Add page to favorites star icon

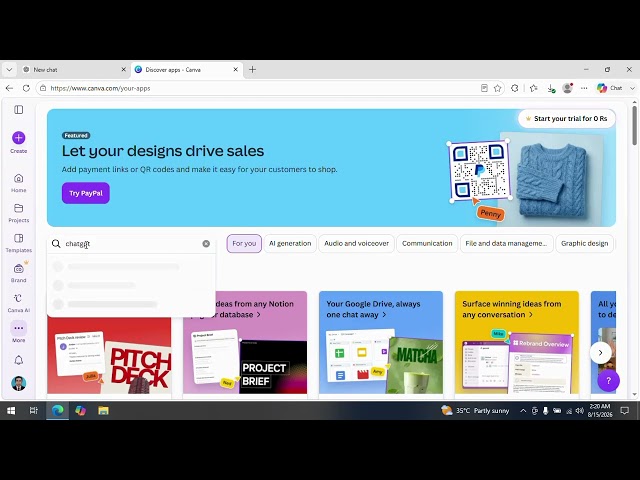(x=498, y=88)
